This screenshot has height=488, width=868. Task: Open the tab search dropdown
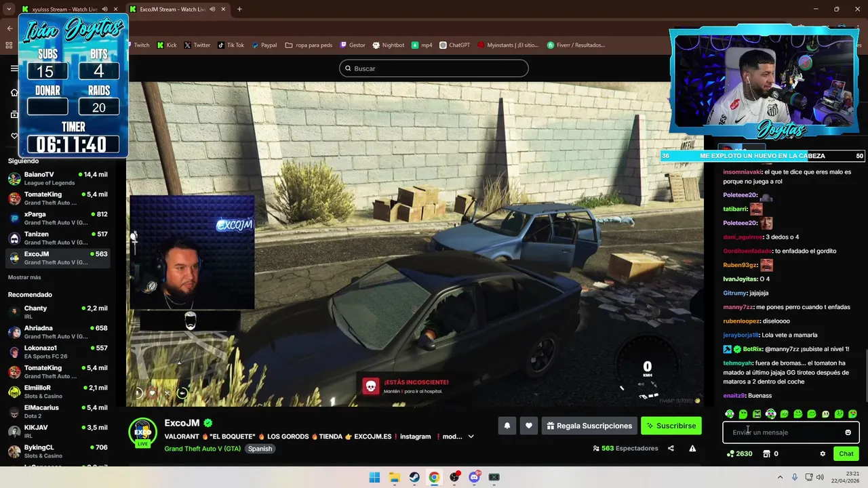coord(9,9)
